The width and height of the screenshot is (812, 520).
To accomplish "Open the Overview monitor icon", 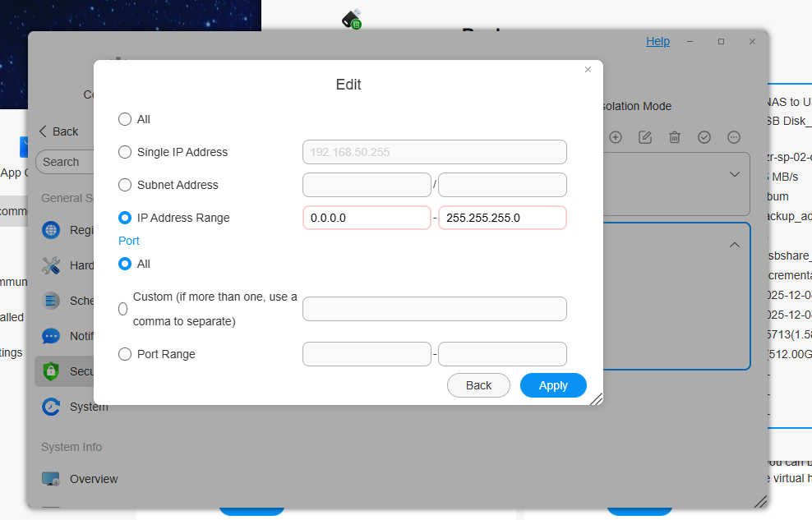I will click(51, 479).
